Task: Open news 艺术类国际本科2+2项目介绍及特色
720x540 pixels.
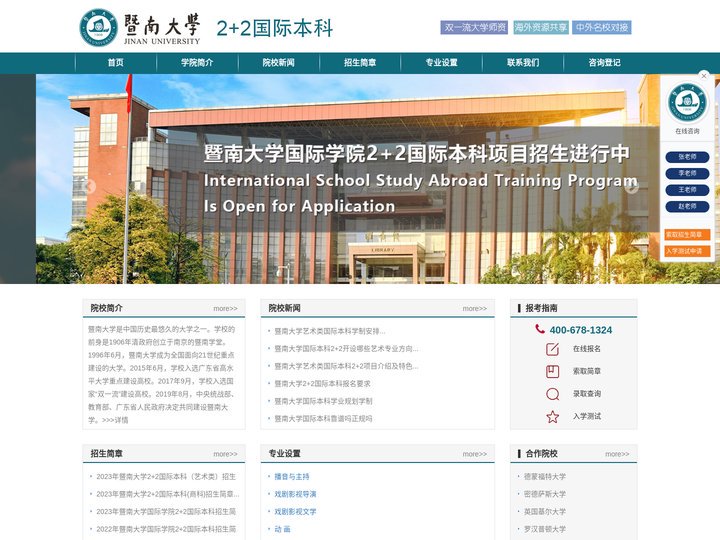Action: point(346,366)
